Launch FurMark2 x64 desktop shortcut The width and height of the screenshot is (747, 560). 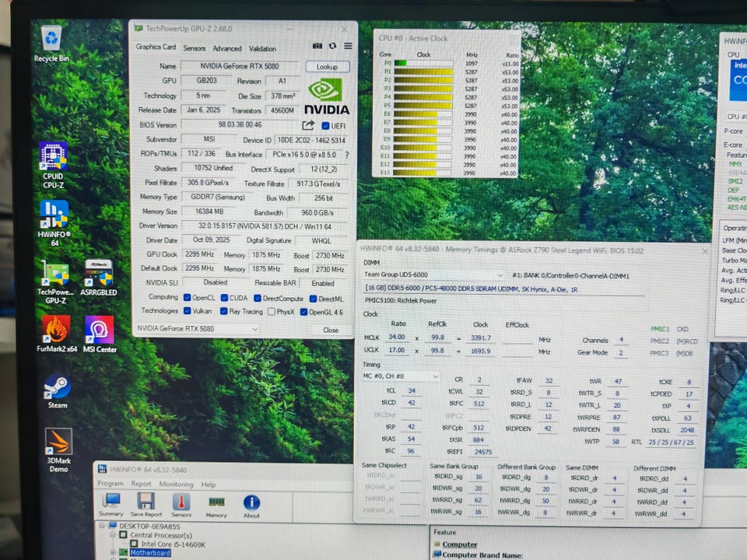57,334
